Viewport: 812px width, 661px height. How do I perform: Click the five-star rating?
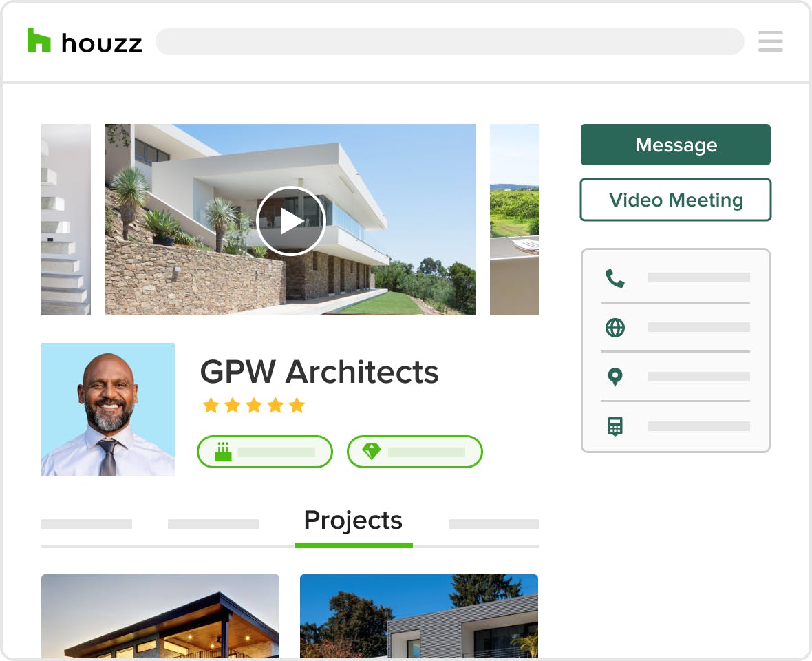tap(253, 405)
